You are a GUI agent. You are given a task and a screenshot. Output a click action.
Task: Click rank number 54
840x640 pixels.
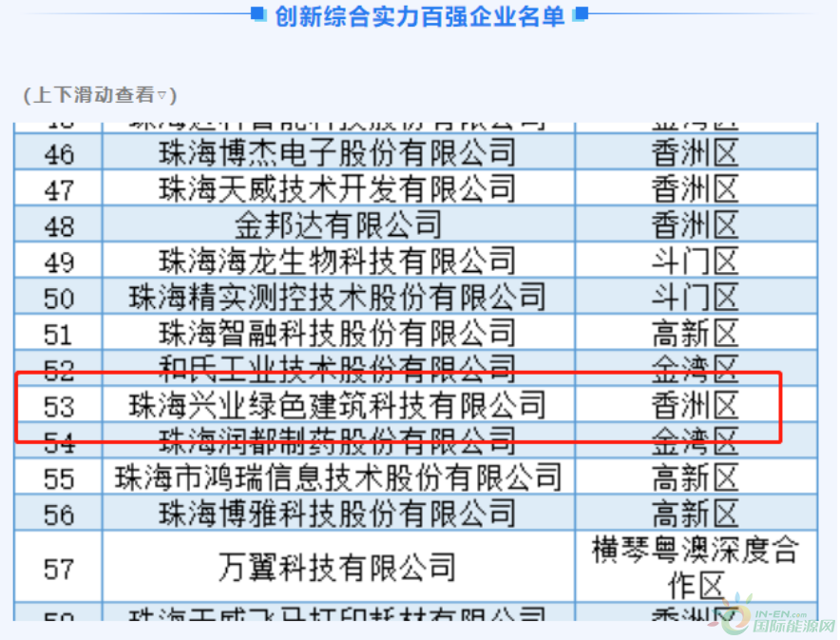click(x=59, y=443)
